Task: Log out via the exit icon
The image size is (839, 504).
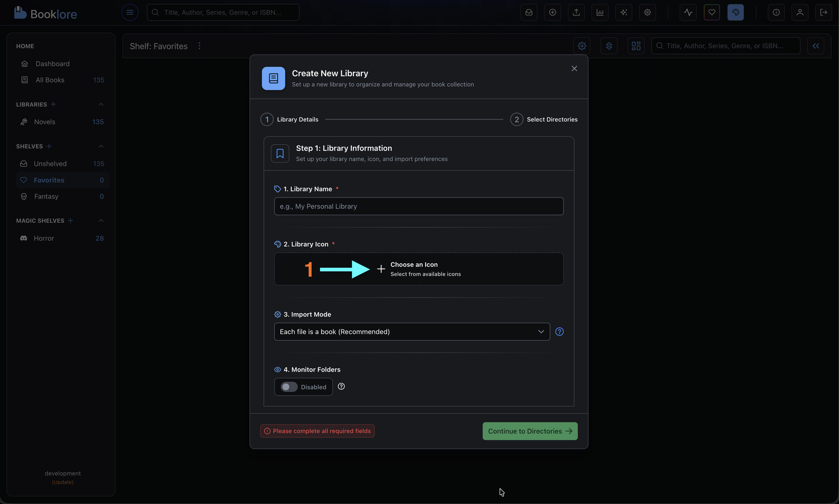Action: [824, 12]
